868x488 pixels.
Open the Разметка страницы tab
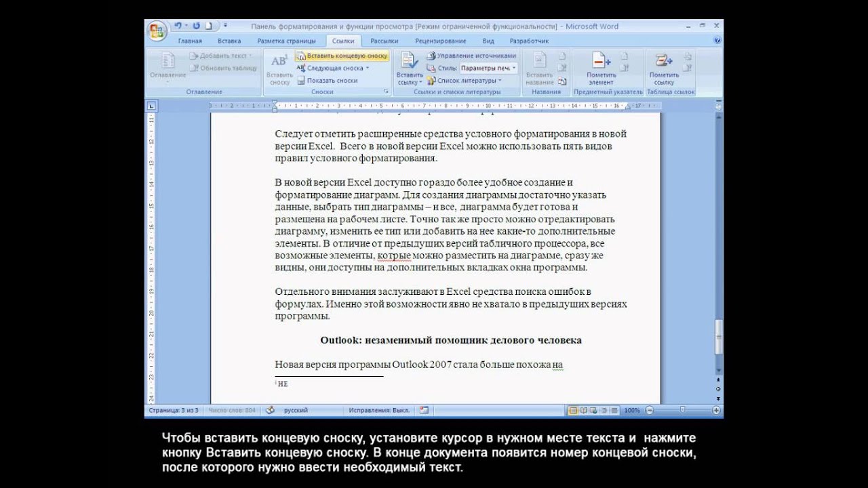pyautogui.click(x=286, y=41)
